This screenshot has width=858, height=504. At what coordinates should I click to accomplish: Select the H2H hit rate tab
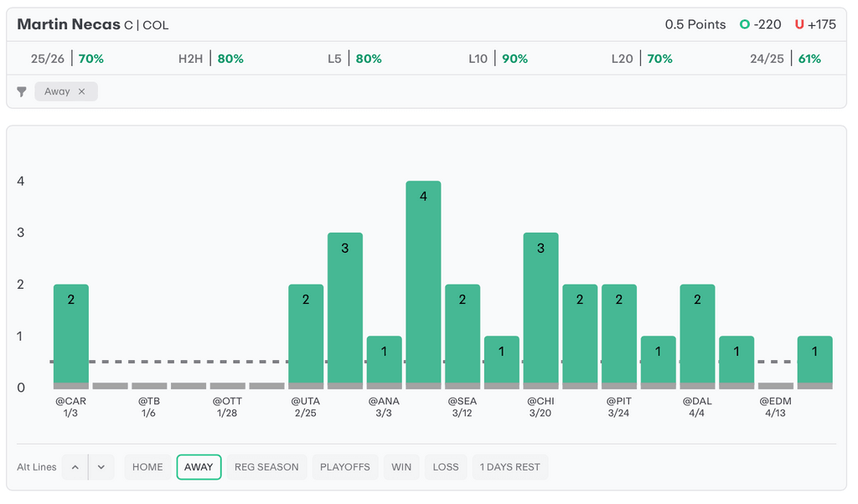(x=210, y=59)
